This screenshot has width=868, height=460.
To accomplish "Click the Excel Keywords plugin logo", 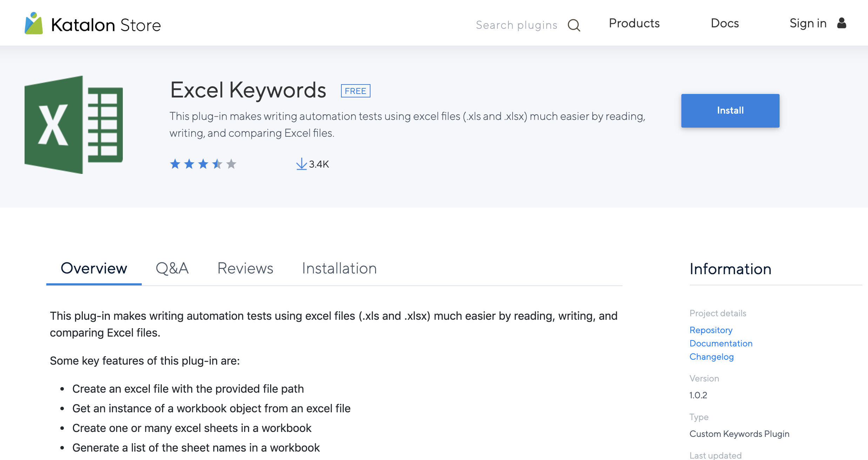I will [74, 125].
